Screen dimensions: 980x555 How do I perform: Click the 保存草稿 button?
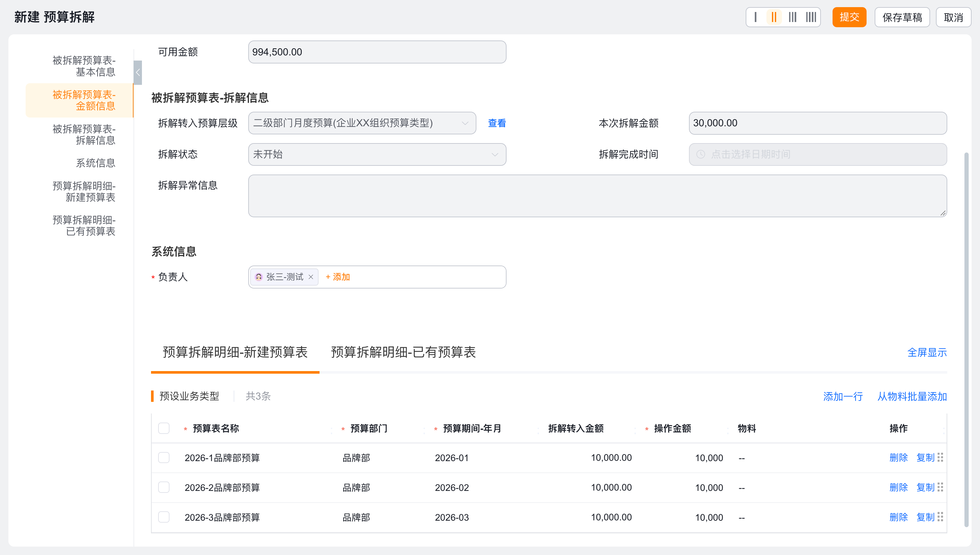click(x=902, y=17)
